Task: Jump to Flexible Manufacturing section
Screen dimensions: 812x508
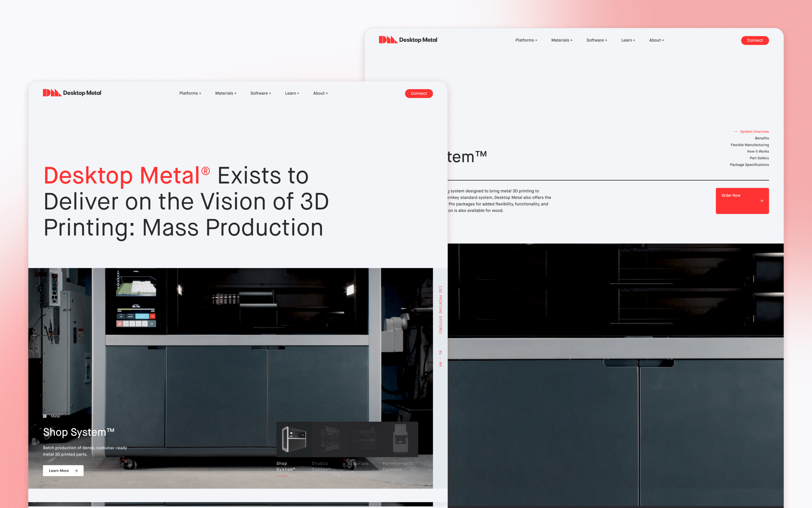Action: [750, 145]
